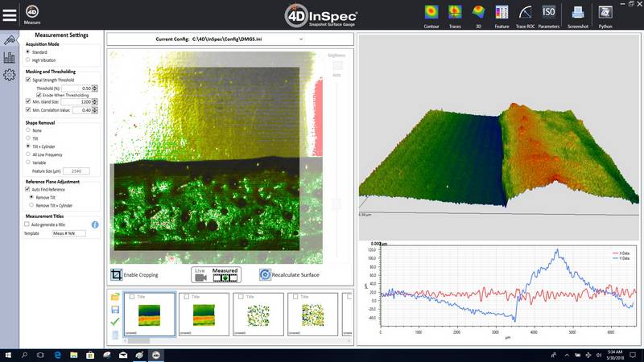This screenshot has width=644, height=362.
Task: Click Recalculate Surface label
Action: (x=295, y=275)
